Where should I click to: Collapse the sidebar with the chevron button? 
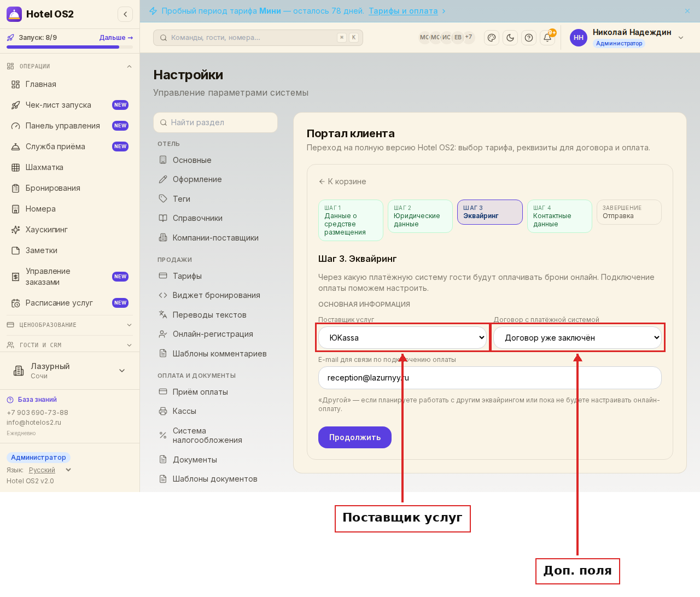coord(125,14)
